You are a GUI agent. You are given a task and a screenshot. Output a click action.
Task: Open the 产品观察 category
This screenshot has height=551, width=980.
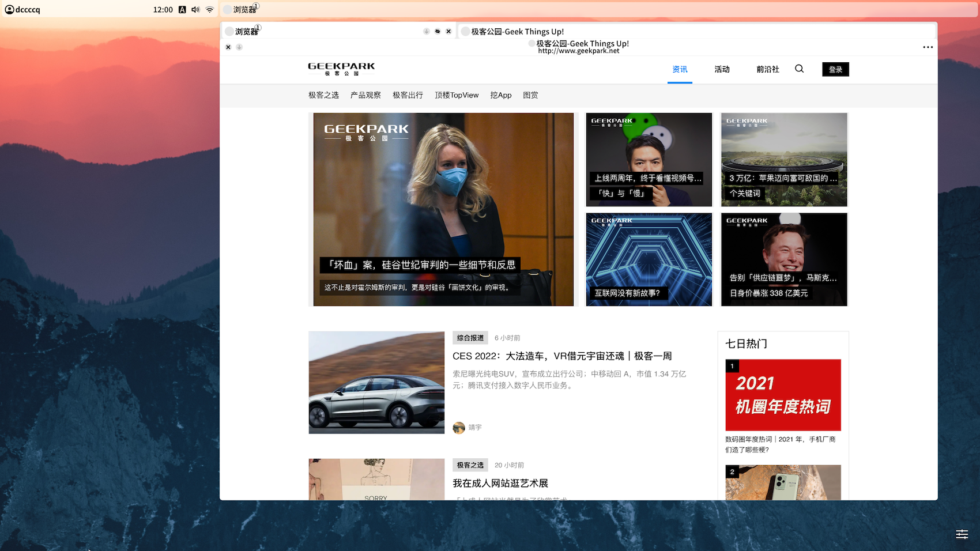pyautogui.click(x=365, y=95)
